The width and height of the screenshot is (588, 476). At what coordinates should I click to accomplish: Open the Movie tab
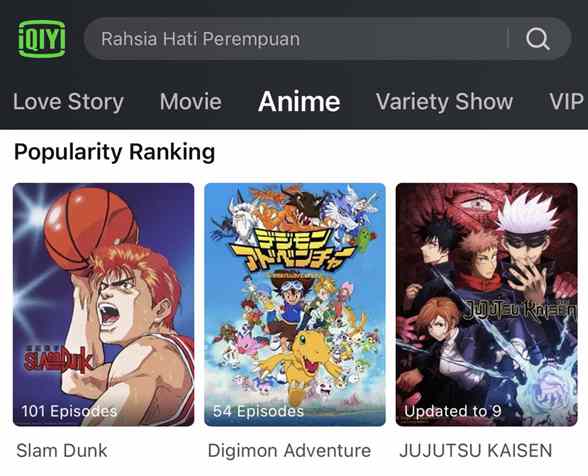pyautogui.click(x=191, y=102)
